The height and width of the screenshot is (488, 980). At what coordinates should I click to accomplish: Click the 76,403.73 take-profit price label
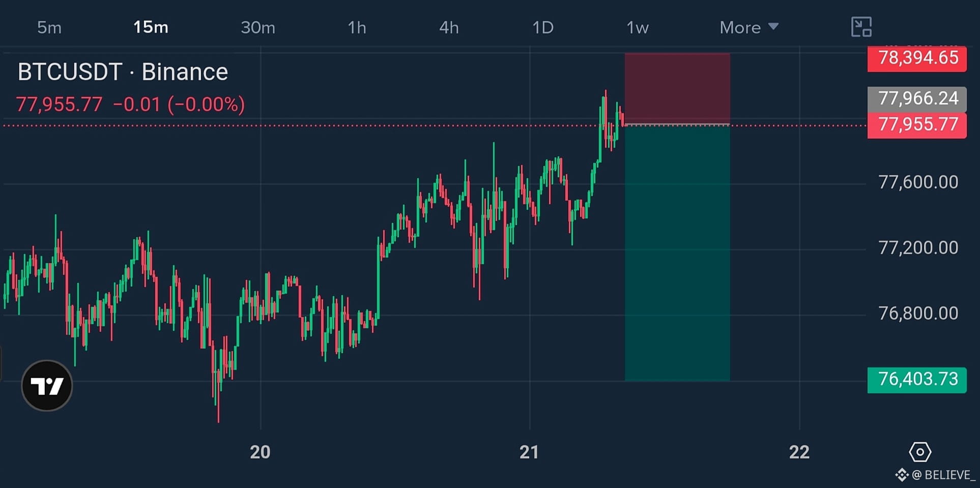(x=917, y=380)
